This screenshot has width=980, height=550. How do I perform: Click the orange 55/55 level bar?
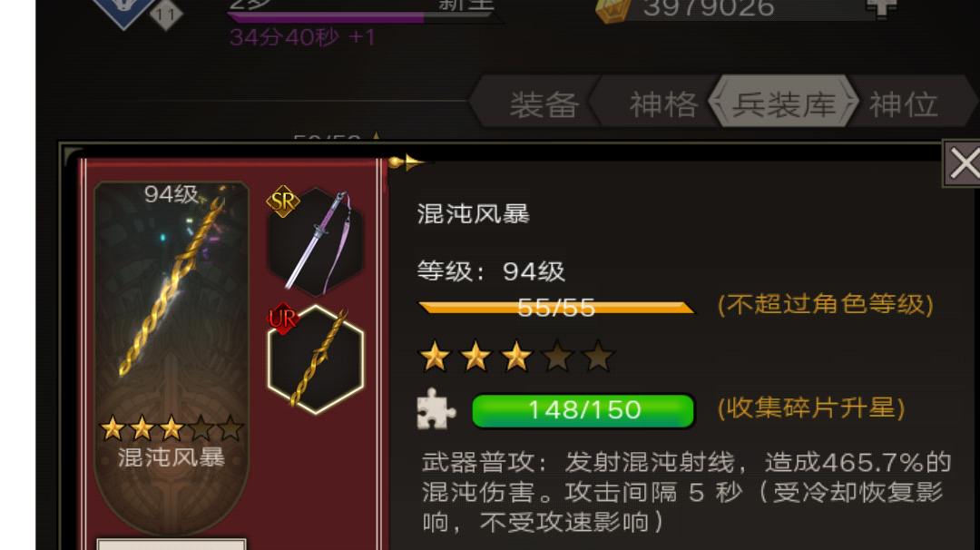coord(556,307)
